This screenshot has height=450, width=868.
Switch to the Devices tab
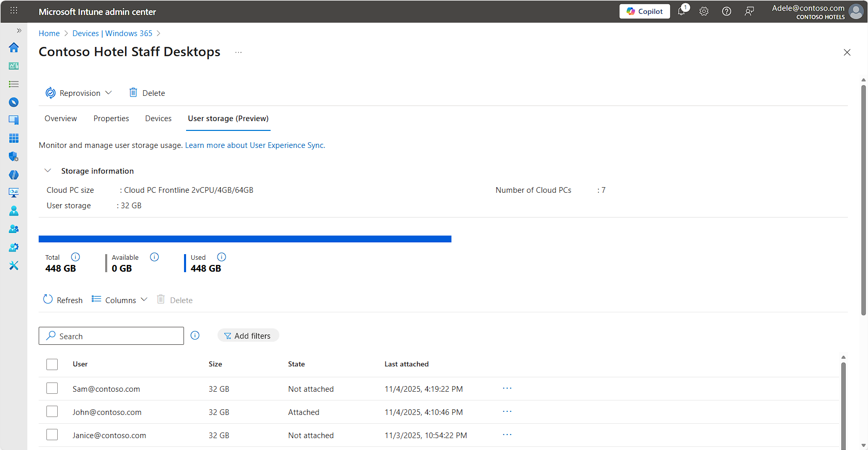pos(158,119)
